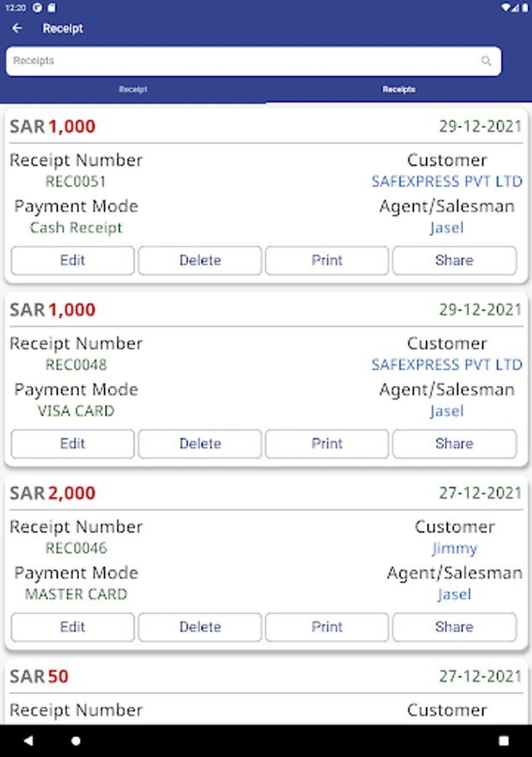The height and width of the screenshot is (757, 532).
Task: Print the VISA CARD receipt REC0048
Action: 327,444
